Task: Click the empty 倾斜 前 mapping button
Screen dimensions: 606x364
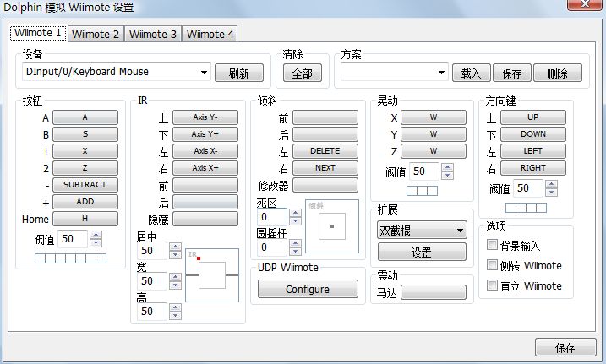Action: 325,117
